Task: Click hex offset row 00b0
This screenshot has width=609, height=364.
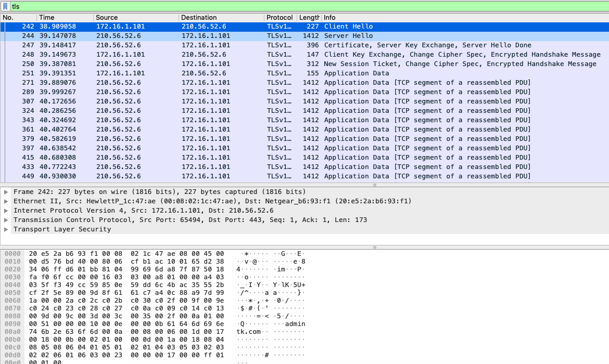Action: pyautogui.click(x=12, y=339)
